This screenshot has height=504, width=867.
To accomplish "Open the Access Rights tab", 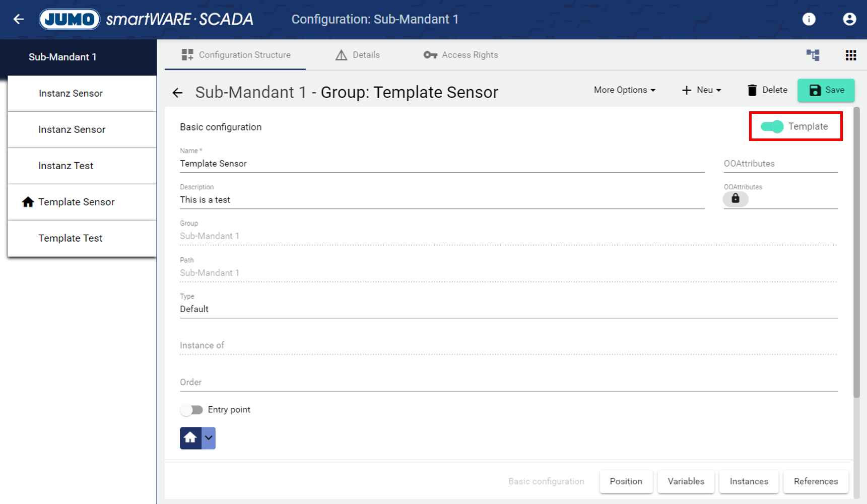I will (460, 55).
